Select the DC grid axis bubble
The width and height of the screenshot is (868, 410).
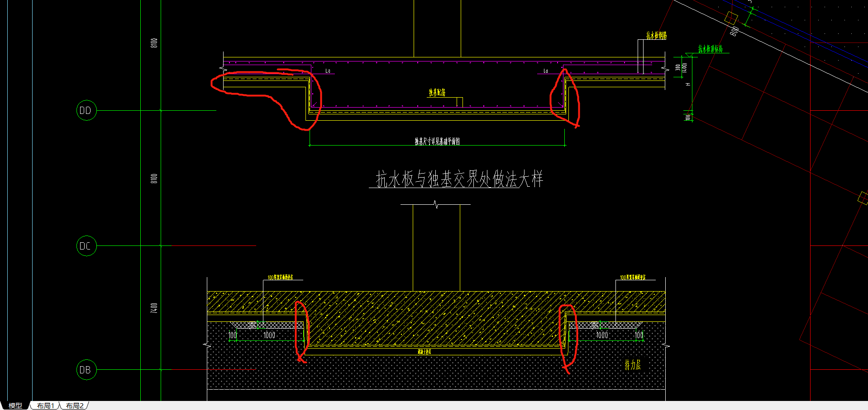[86, 246]
